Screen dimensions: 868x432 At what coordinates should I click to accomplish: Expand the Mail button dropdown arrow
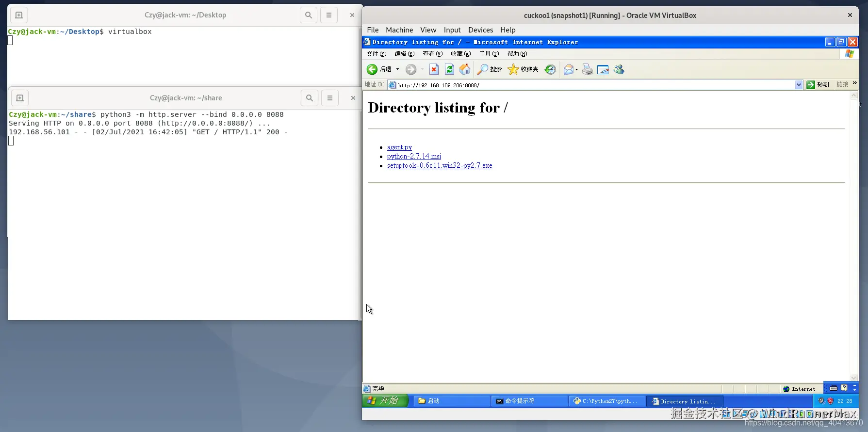click(576, 69)
